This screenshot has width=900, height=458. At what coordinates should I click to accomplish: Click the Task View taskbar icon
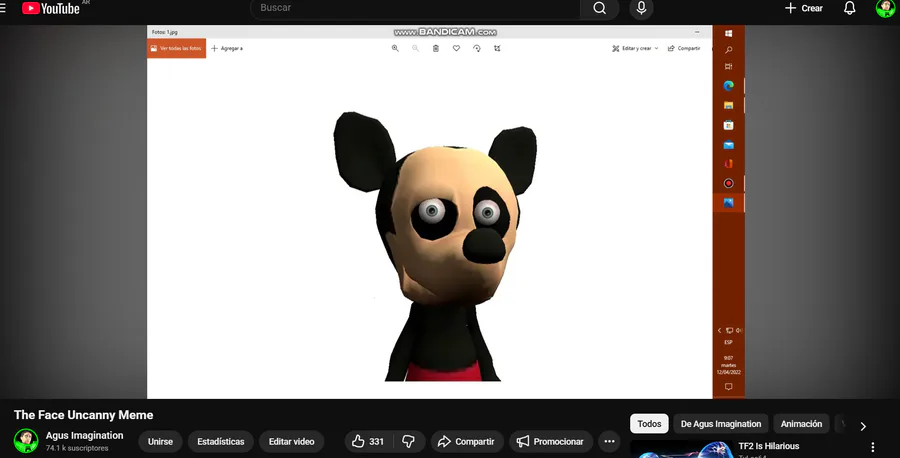point(728,67)
